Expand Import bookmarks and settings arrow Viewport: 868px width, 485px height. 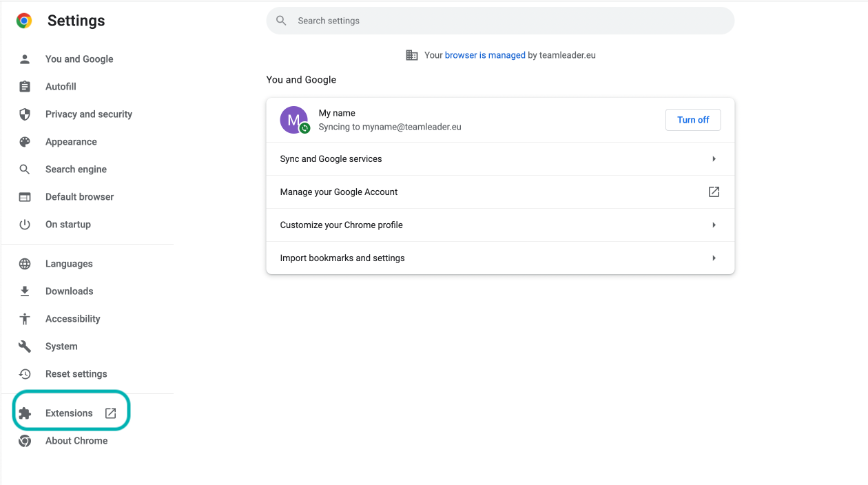pos(714,258)
